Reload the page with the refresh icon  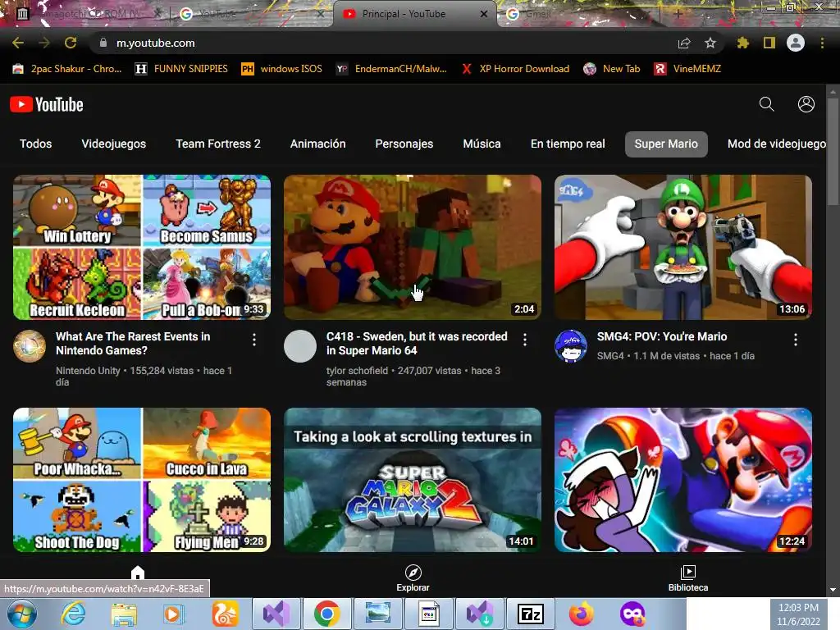tap(71, 43)
